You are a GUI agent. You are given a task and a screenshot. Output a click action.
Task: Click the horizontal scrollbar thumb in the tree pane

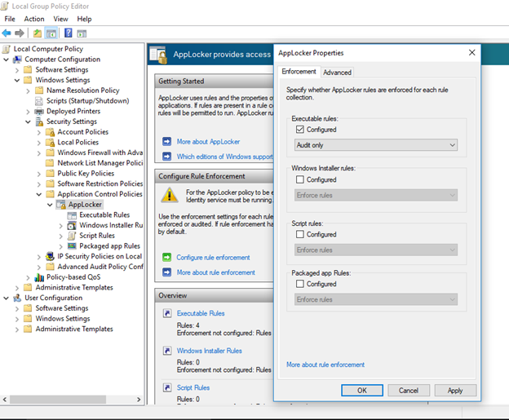[x=58, y=400]
